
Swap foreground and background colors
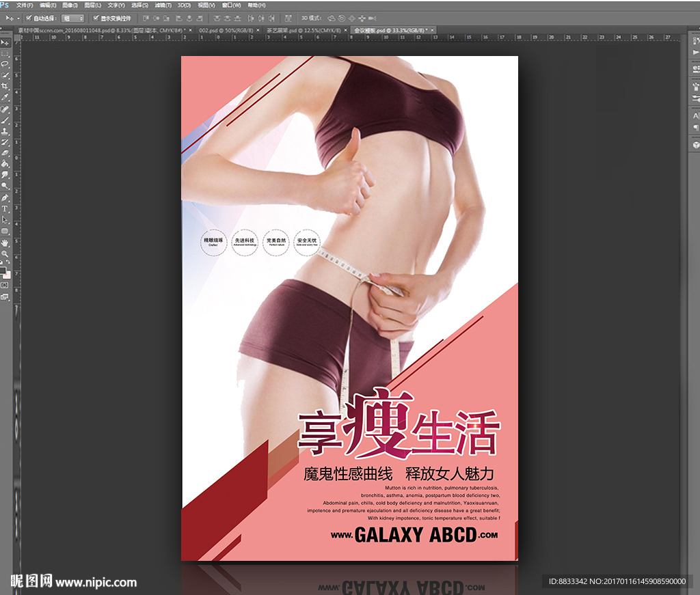click(x=8, y=262)
